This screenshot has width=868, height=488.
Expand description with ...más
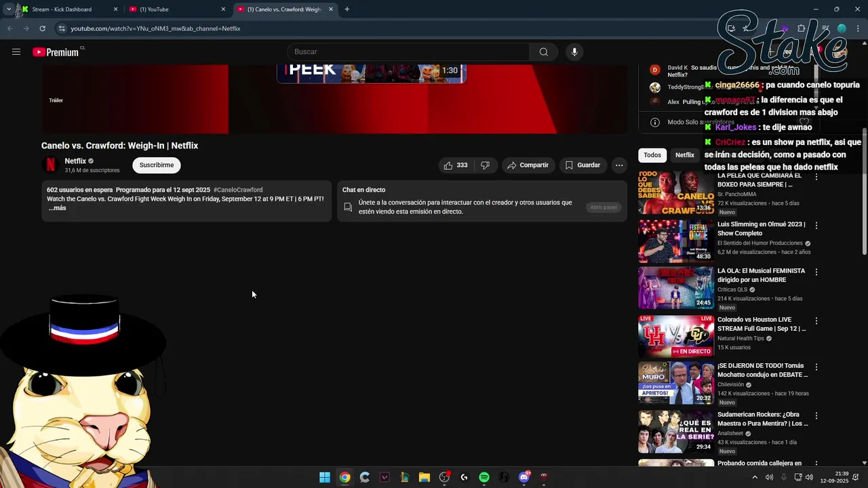tap(57, 208)
